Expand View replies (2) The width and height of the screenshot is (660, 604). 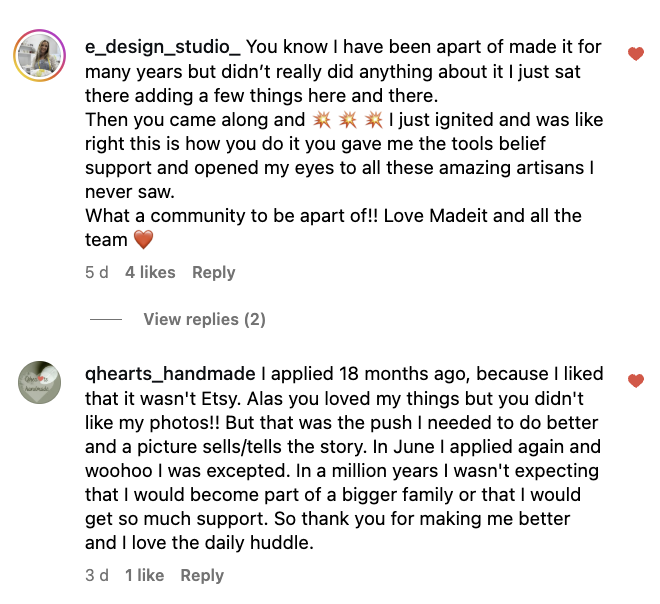pos(204,320)
